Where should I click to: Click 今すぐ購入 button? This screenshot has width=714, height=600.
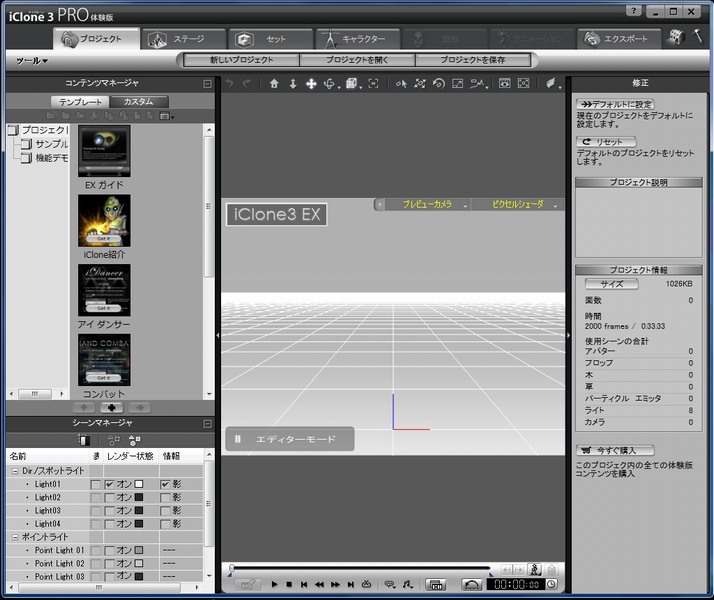pyautogui.click(x=615, y=450)
